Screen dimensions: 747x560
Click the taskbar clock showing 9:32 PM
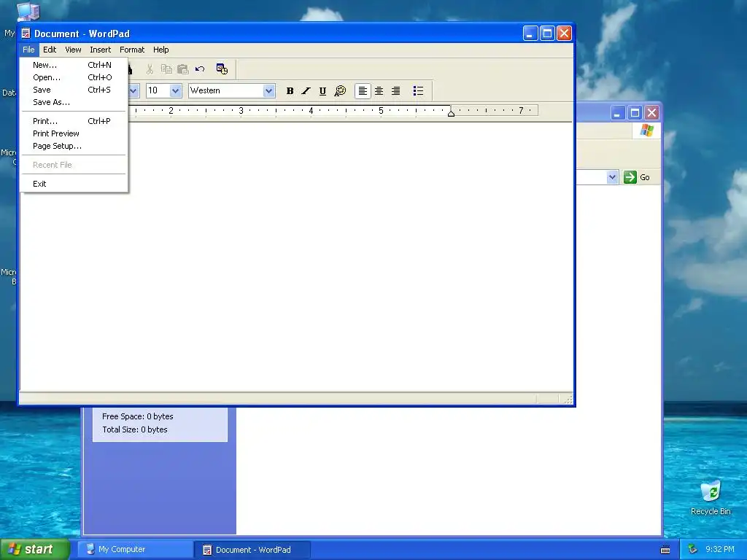(x=720, y=550)
